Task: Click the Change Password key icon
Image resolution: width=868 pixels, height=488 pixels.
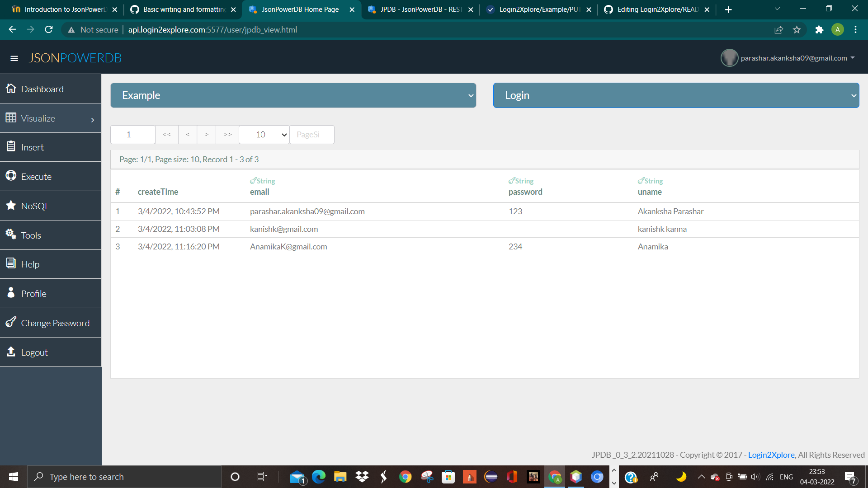Action: [x=11, y=322]
